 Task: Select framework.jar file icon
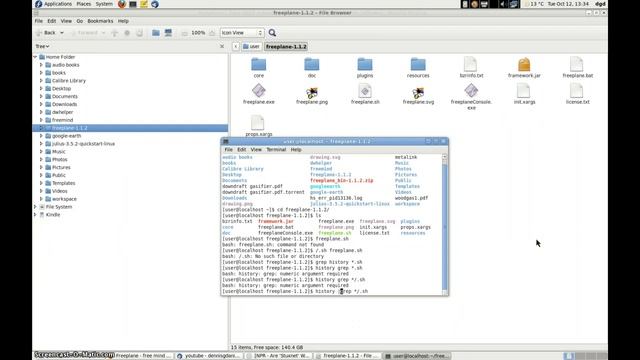click(524, 64)
